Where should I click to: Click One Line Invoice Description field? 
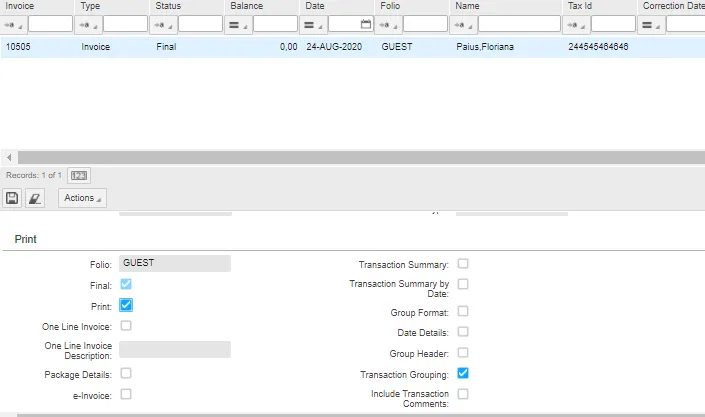coord(175,350)
